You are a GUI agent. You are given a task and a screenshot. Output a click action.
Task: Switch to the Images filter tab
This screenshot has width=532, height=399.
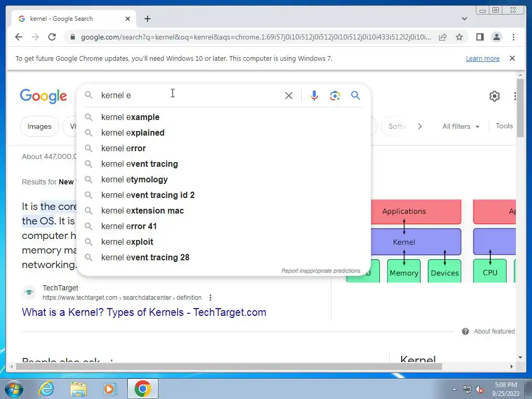(39, 126)
